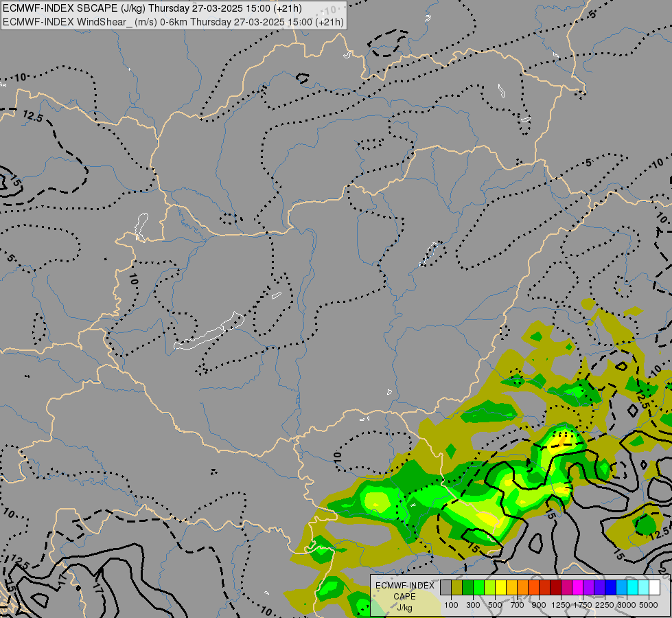Select the legend value 700
The width and height of the screenshot is (672, 618).
pyautogui.click(x=518, y=605)
